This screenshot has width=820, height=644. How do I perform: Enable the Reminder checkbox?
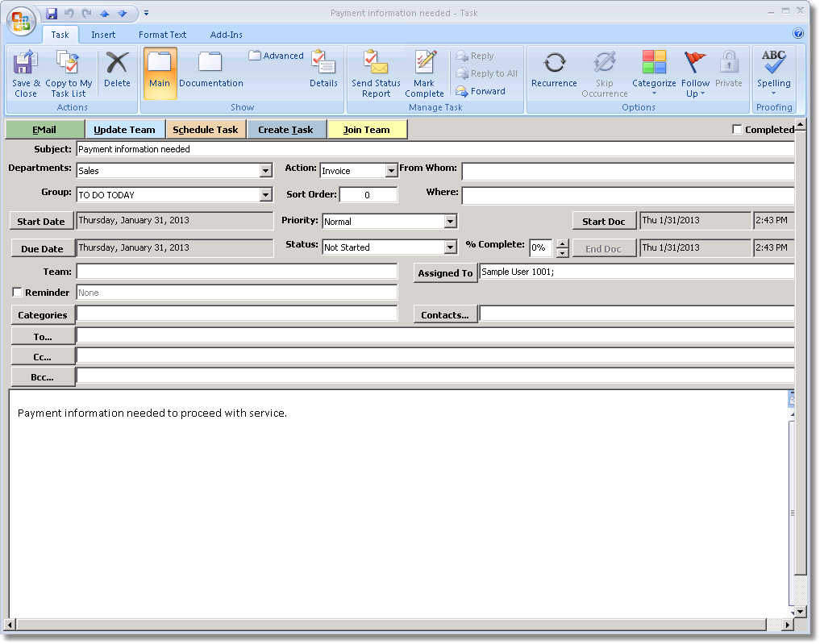tap(18, 293)
